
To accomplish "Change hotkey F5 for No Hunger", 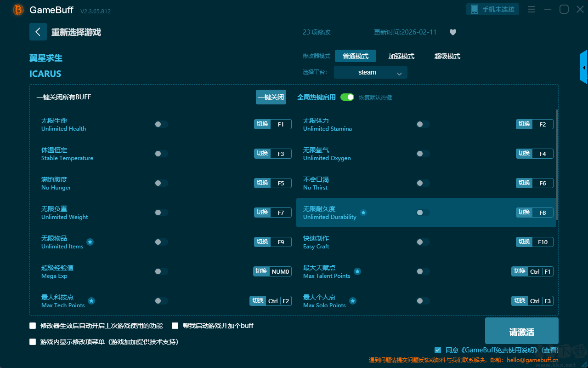I will pos(273,183).
